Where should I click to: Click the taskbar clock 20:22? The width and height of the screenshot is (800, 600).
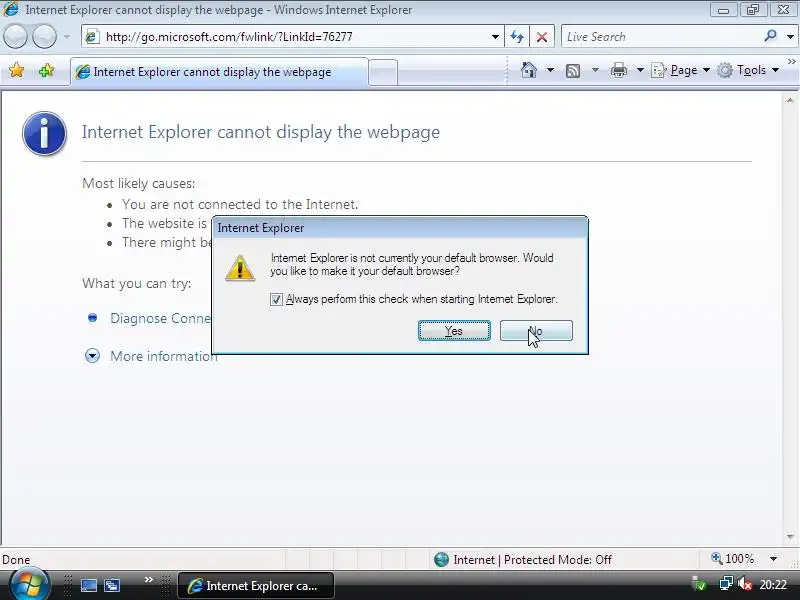pyautogui.click(x=773, y=584)
